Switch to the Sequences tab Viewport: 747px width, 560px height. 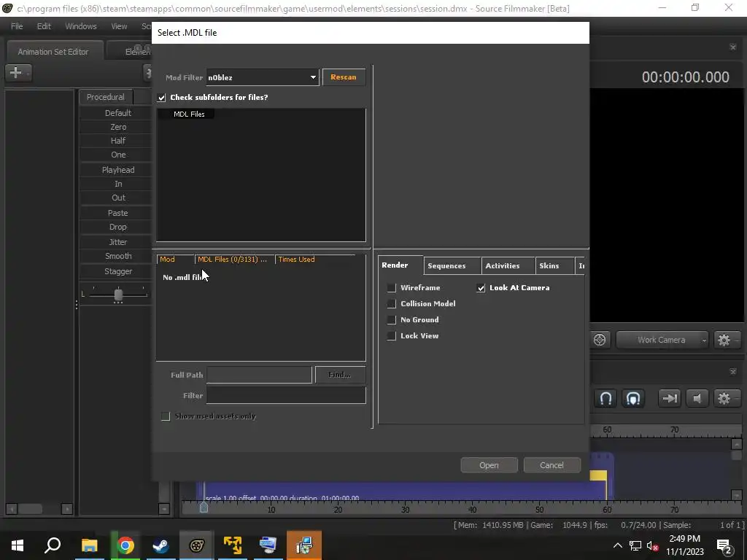(452, 265)
